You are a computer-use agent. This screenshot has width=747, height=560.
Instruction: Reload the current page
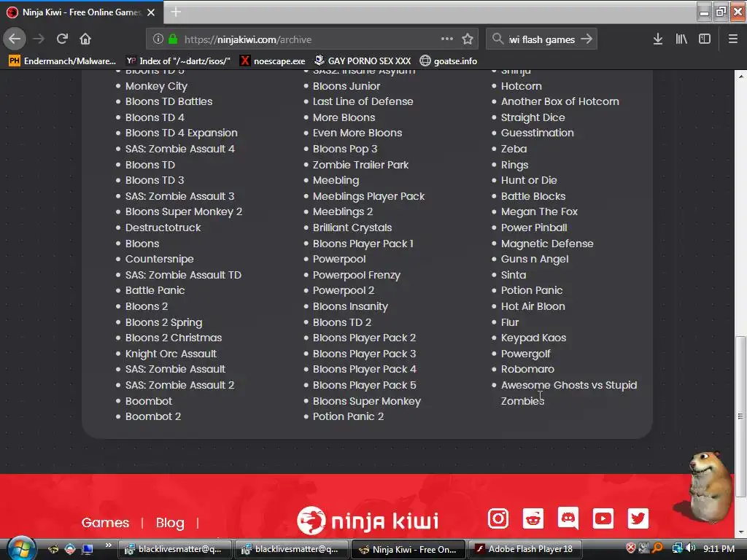62,39
